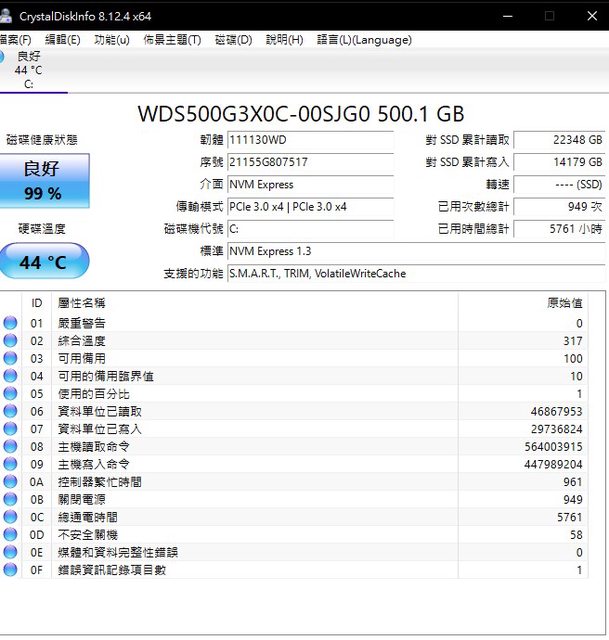Open the 語言(L)(Language) menu
The image size is (609, 640).
pos(364,40)
